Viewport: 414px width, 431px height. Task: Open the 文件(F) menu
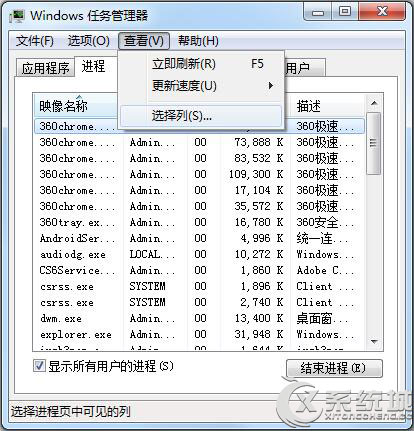[x=35, y=41]
